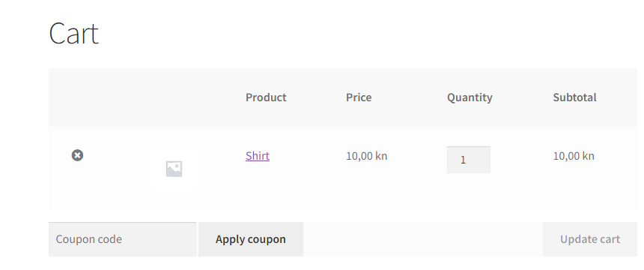Click empty space between Apply coupon and Update cart

click(x=423, y=239)
